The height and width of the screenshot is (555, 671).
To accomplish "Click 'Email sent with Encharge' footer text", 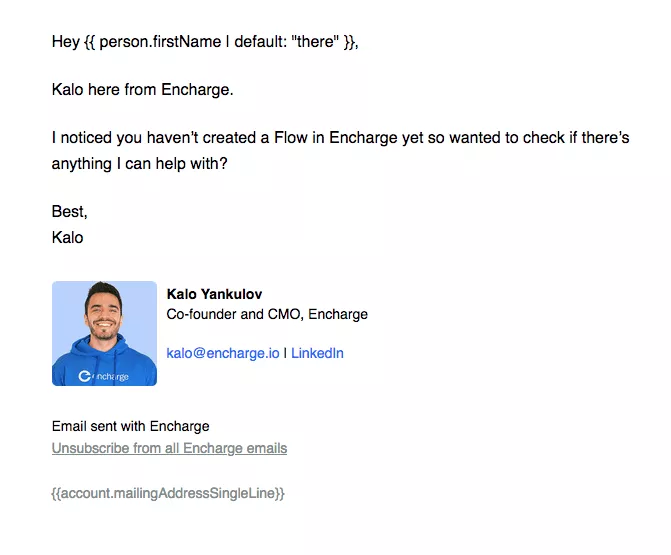I will pos(131,426).
